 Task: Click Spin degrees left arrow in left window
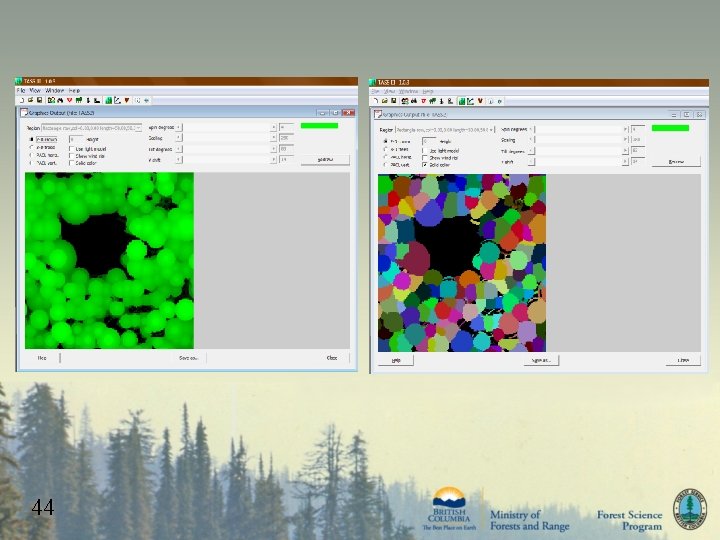click(x=179, y=127)
